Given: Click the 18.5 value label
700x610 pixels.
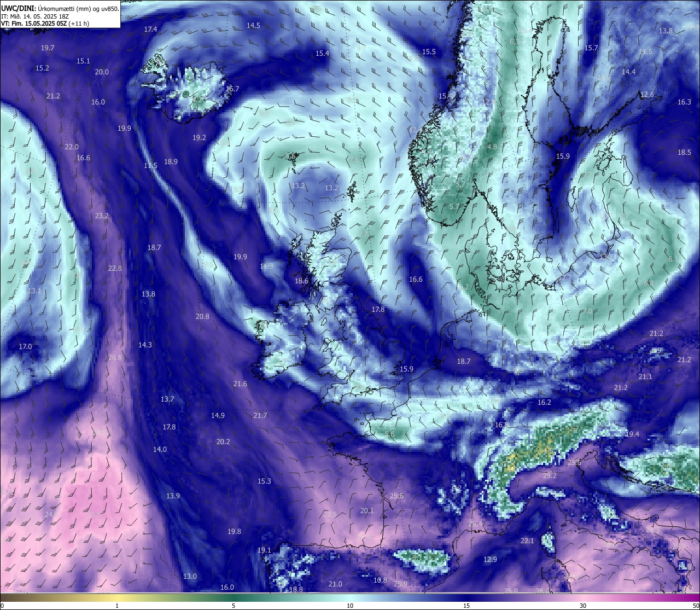Looking at the screenshot, I should 684,153.
